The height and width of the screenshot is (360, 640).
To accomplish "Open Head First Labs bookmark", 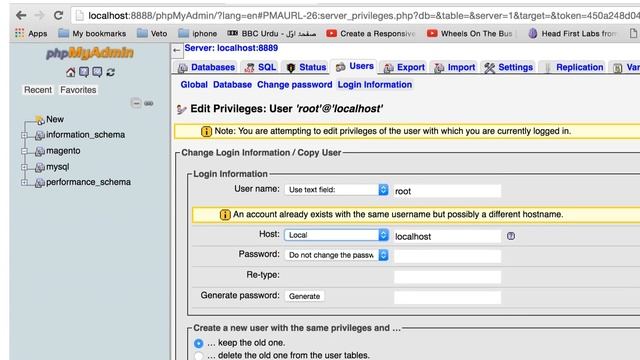I will [572, 33].
